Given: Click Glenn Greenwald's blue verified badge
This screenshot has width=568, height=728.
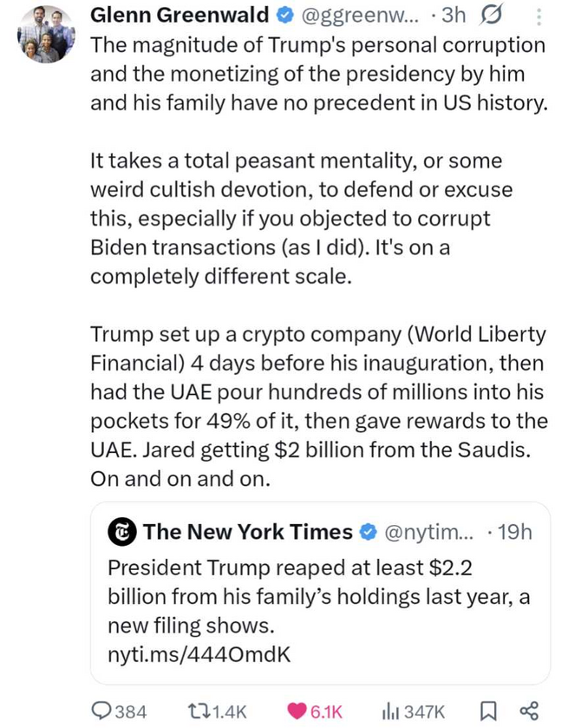Looking at the screenshot, I should (x=285, y=16).
